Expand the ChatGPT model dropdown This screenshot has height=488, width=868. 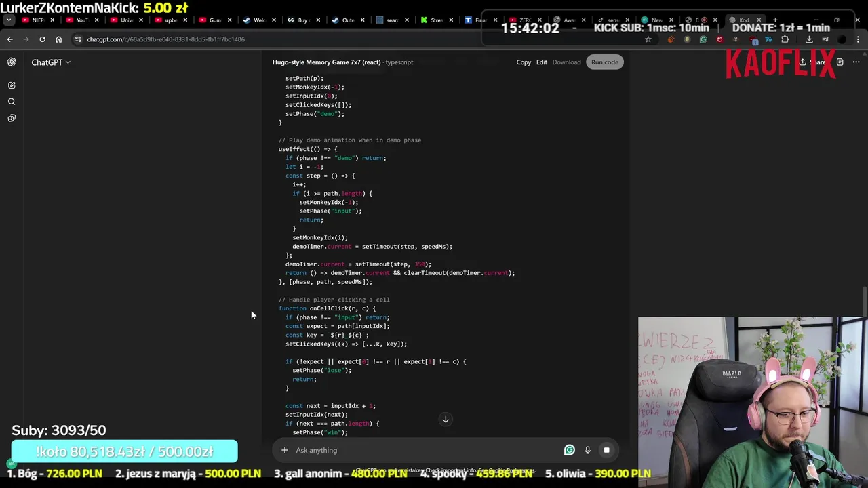[51, 62]
